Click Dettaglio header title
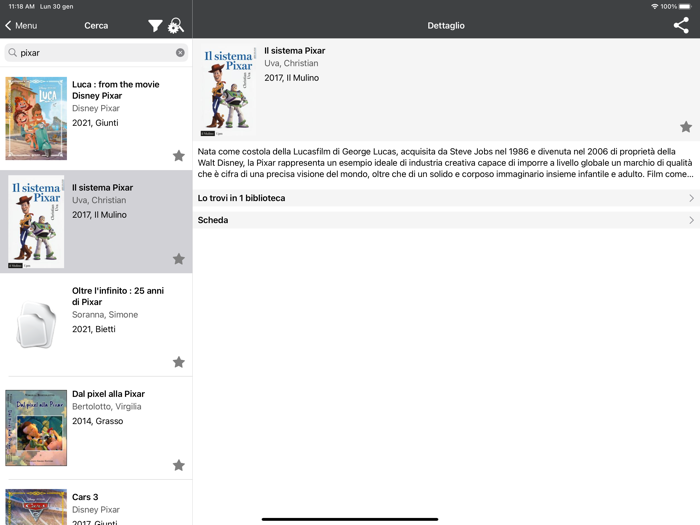 (x=446, y=25)
